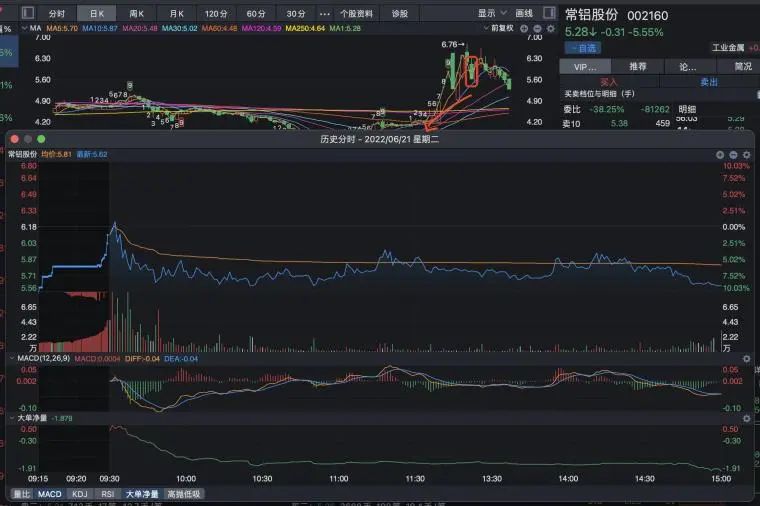Click the MA10:5.87 moving average label

(99, 28)
